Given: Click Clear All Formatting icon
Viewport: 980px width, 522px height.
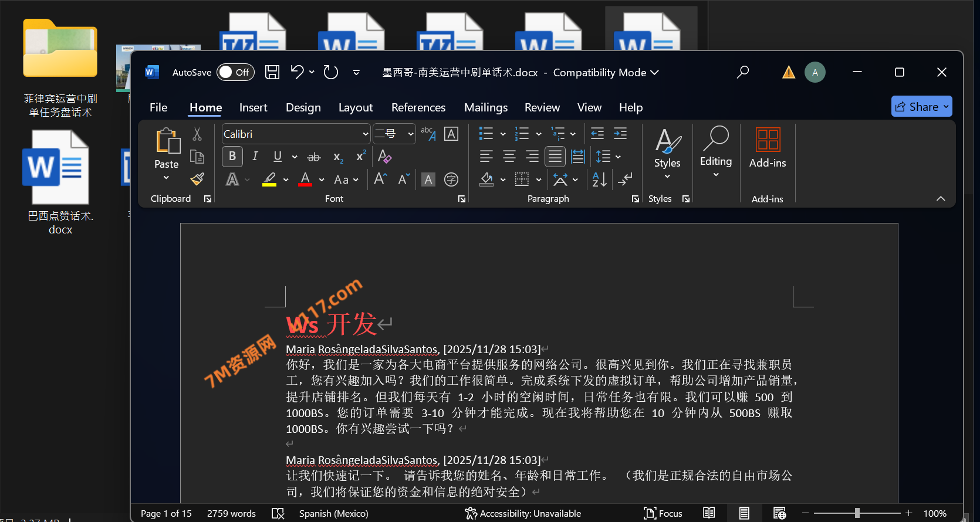Looking at the screenshot, I should pyautogui.click(x=384, y=157).
